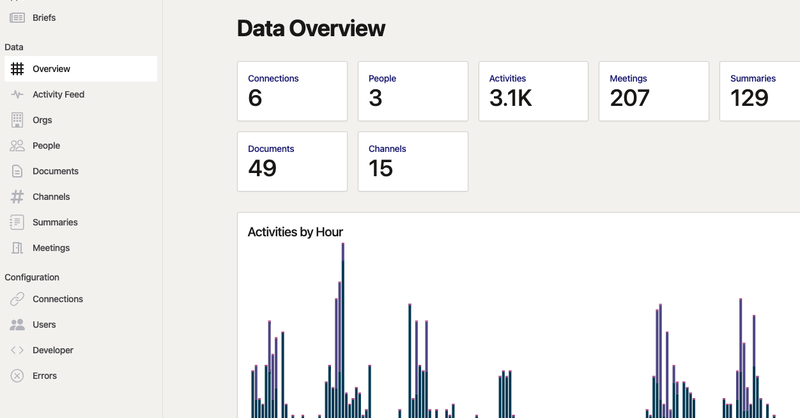Click the Channels 15 card
The height and width of the screenshot is (418, 800).
413,162
